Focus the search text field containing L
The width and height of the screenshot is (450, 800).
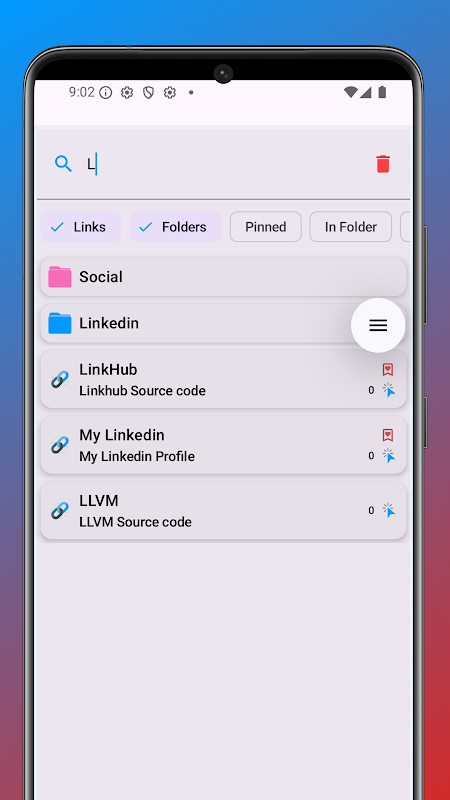[224, 164]
